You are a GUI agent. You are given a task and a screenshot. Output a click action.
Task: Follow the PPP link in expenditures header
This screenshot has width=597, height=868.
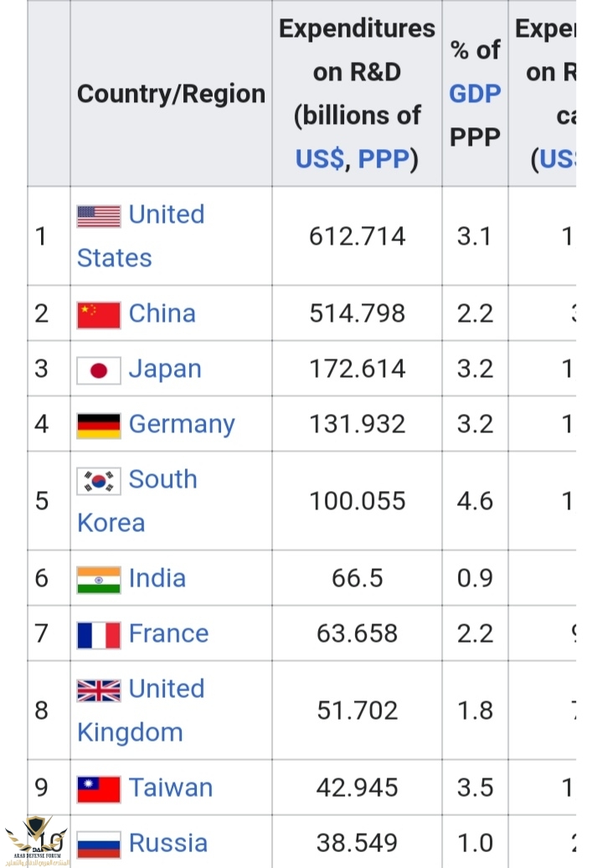[383, 158]
